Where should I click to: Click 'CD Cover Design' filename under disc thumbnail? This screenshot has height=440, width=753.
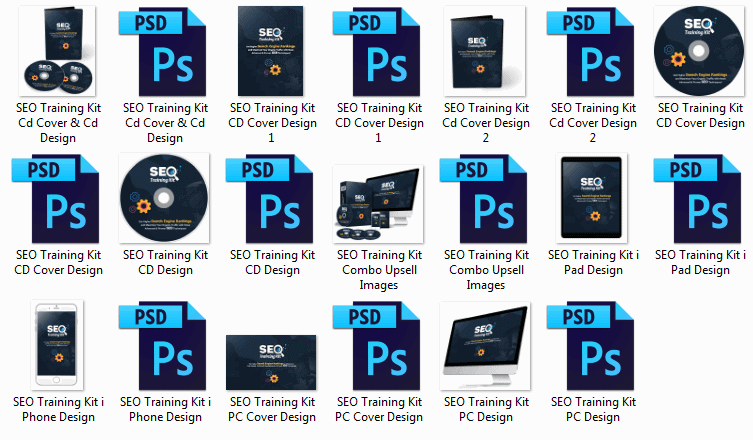pos(700,115)
